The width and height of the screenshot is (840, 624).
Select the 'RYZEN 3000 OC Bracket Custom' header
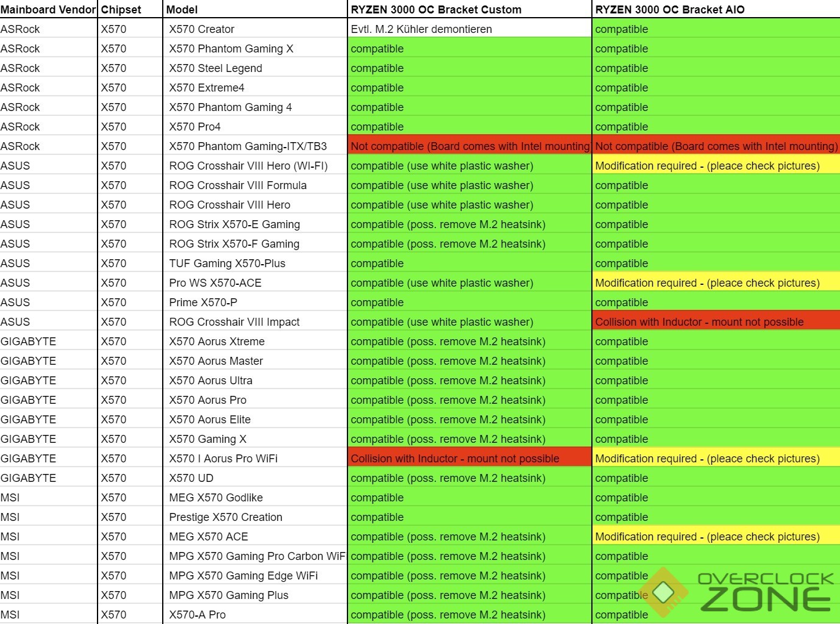click(x=469, y=9)
